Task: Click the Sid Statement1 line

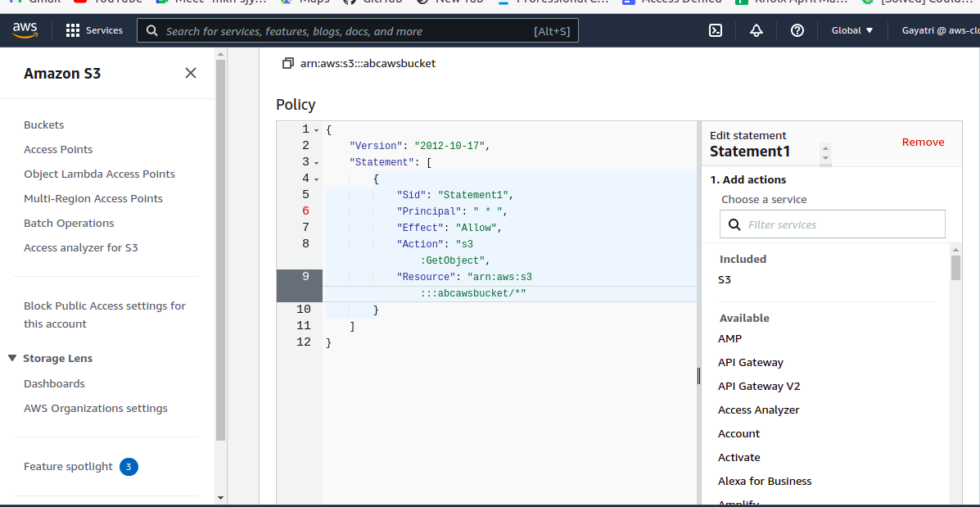Action: (454, 194)
